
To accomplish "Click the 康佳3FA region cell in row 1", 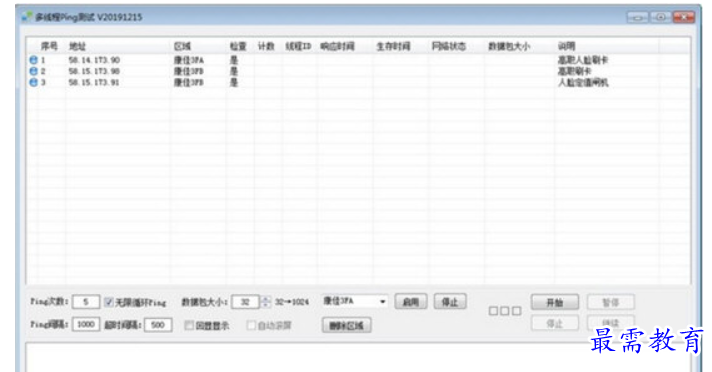I will pos(189,60).
